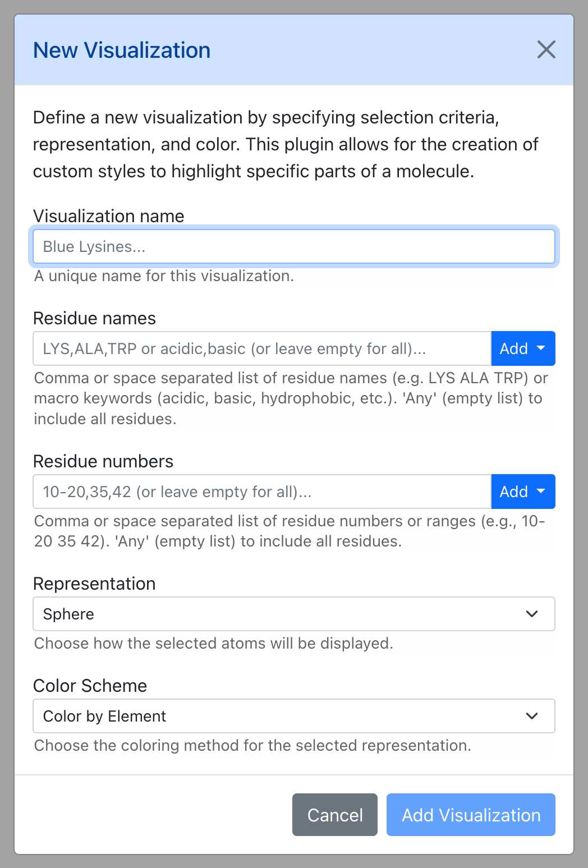Click the Visualization name text field

pos(294,246)
